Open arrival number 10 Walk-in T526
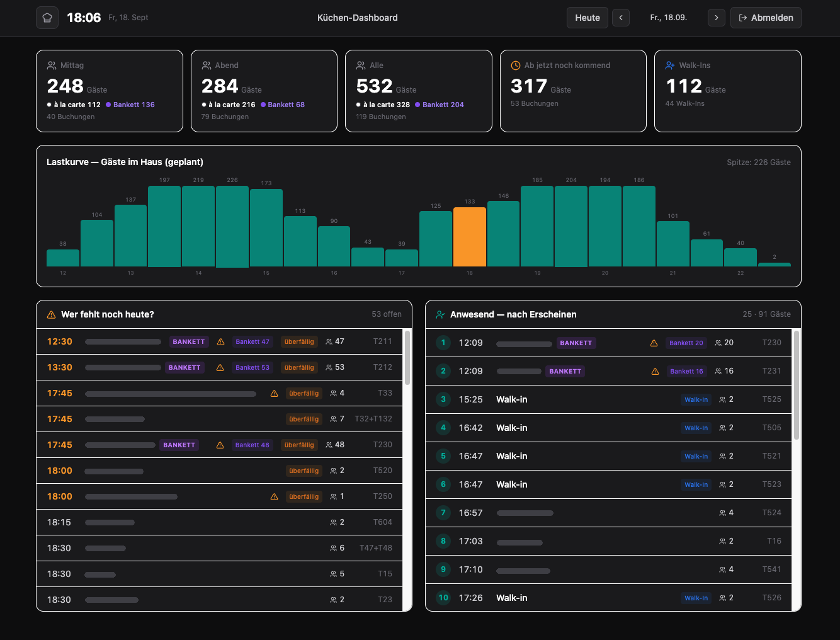 [608, 598]
